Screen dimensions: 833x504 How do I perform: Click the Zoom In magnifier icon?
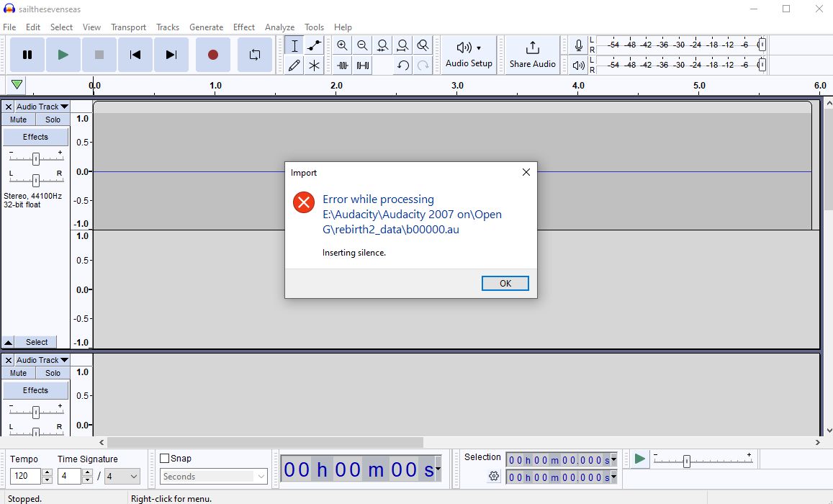[x=342, y=46]
